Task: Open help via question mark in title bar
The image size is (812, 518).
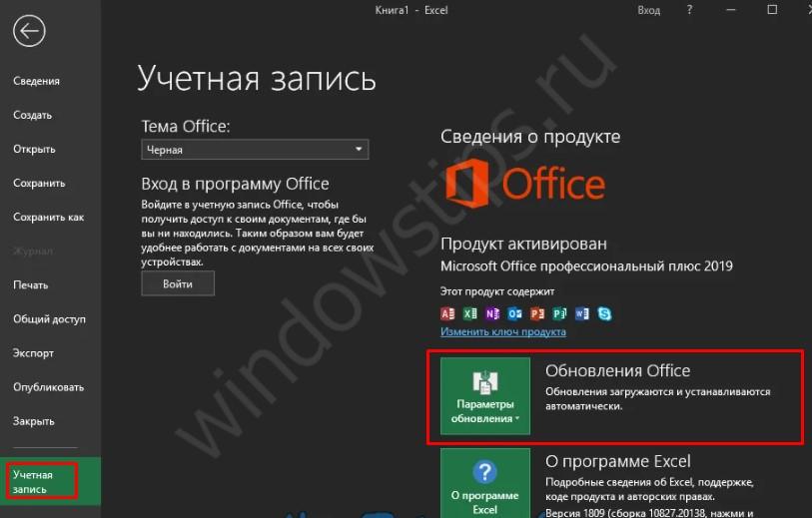Action: 689,10
